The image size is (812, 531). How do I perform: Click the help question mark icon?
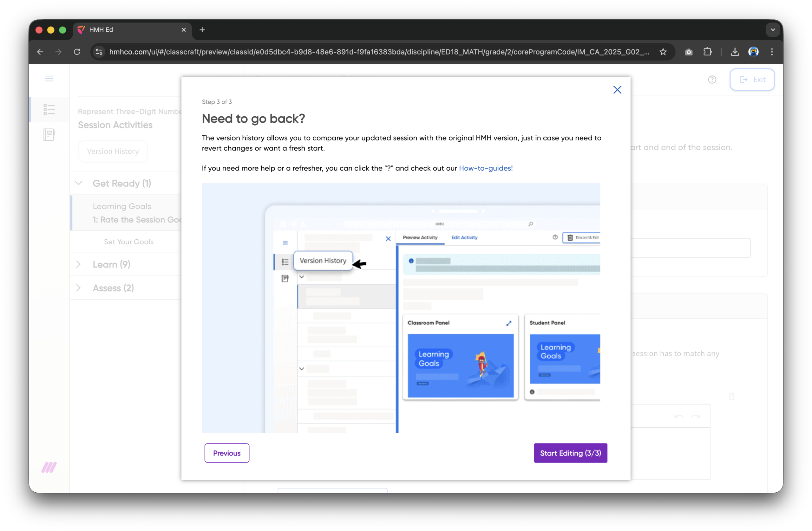pos(712,80)
